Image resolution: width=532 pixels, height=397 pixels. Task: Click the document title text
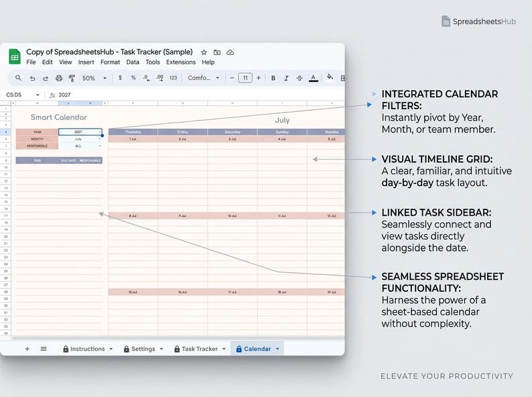[109, 52]
